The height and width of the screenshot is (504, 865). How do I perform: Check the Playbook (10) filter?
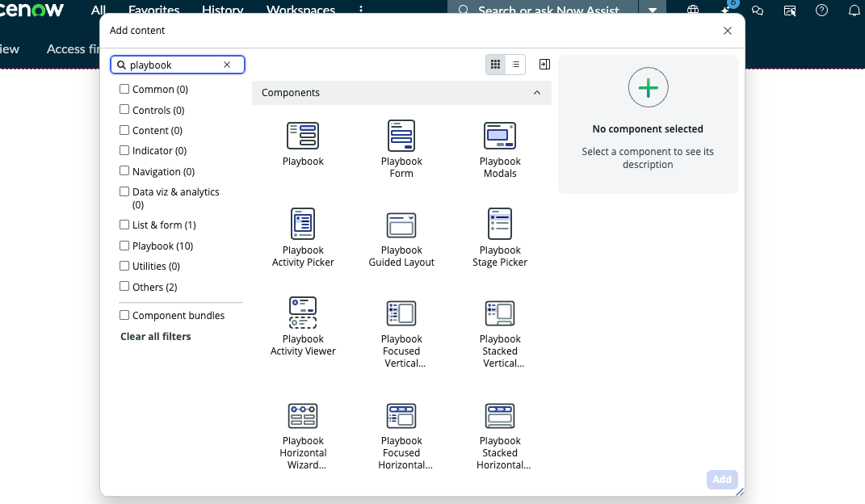tap(124, 246)
